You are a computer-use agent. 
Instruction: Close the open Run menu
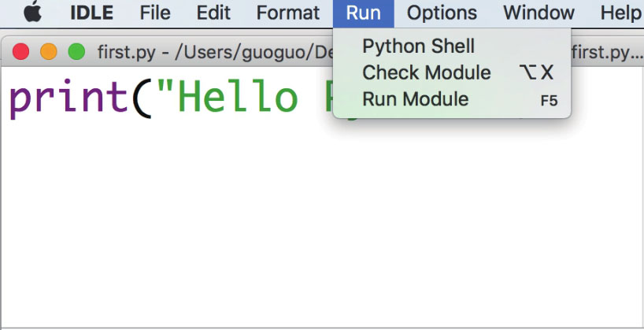click(364, 13)
